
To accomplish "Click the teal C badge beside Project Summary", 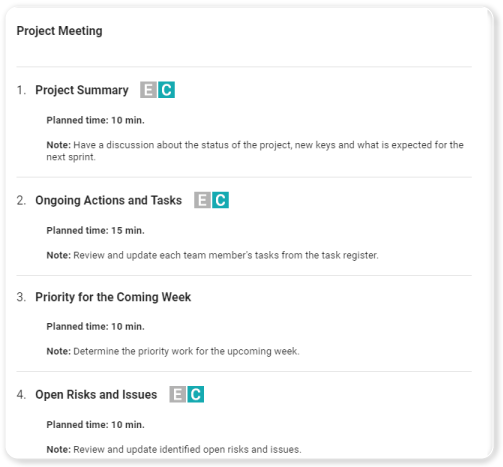I will [166, 90].
